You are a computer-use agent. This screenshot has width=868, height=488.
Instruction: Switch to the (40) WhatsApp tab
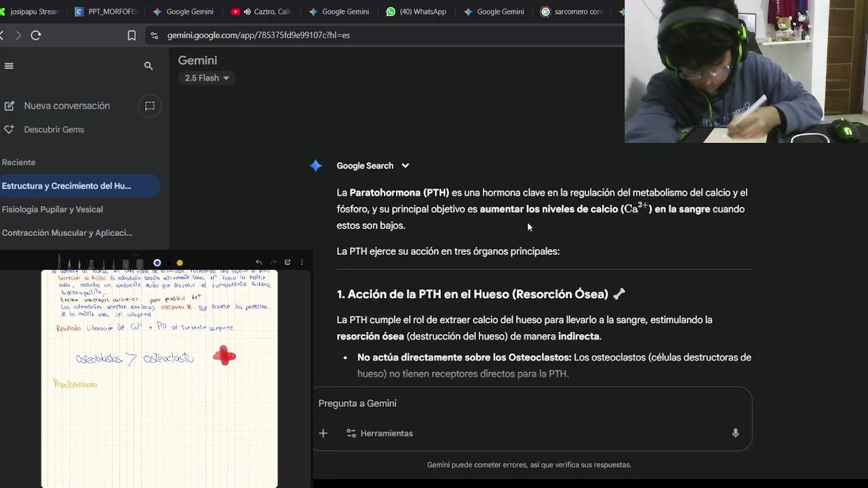pos(416,12)
